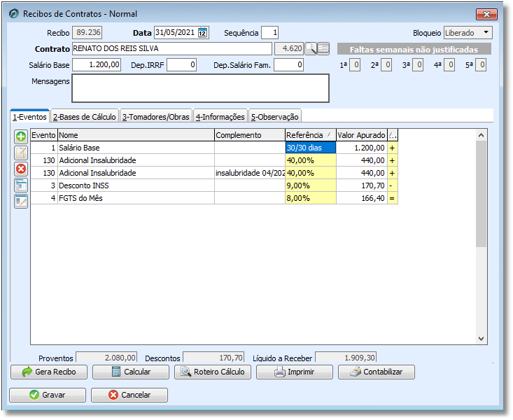Click the Evento column header

pyautogui.click(x=44, y=135)
